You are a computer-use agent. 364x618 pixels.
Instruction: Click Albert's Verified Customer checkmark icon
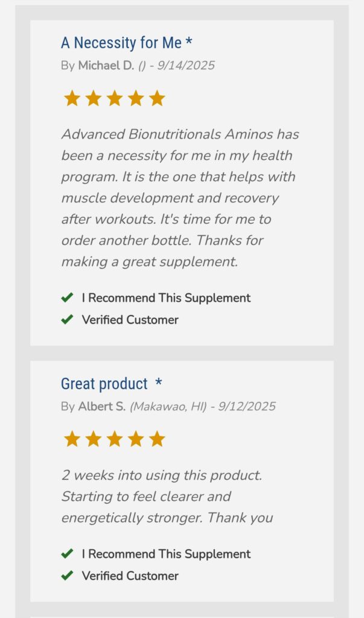click(x=67, y=575)
